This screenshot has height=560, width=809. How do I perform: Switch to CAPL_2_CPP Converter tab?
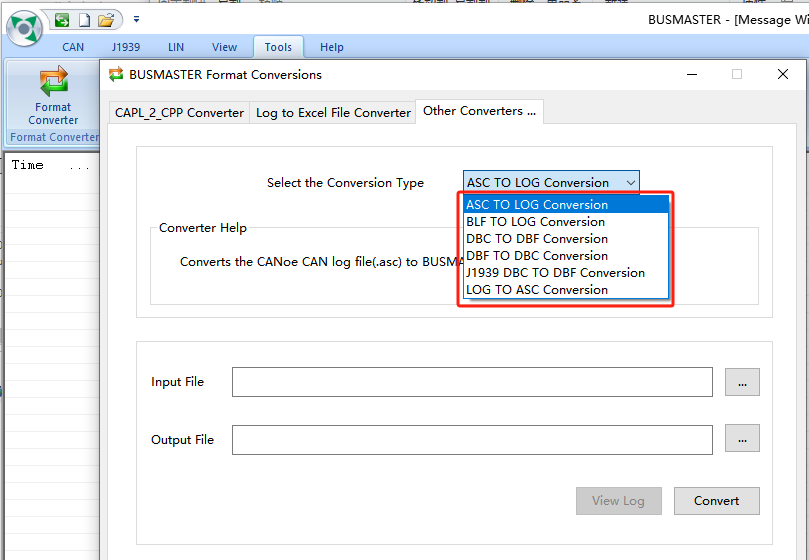point(180,113)
